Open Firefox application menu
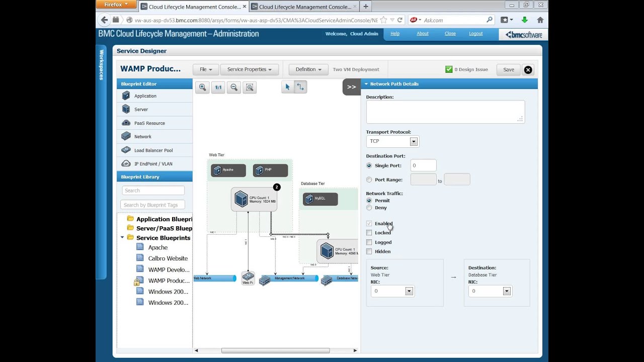This screenshot has height=362, width=644. coord(116,5)
